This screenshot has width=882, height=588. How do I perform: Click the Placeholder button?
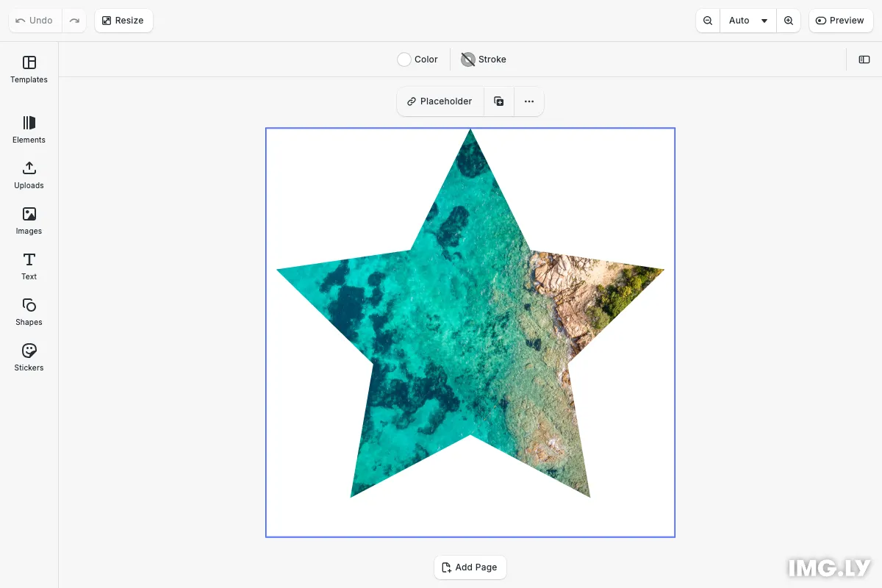440,101
